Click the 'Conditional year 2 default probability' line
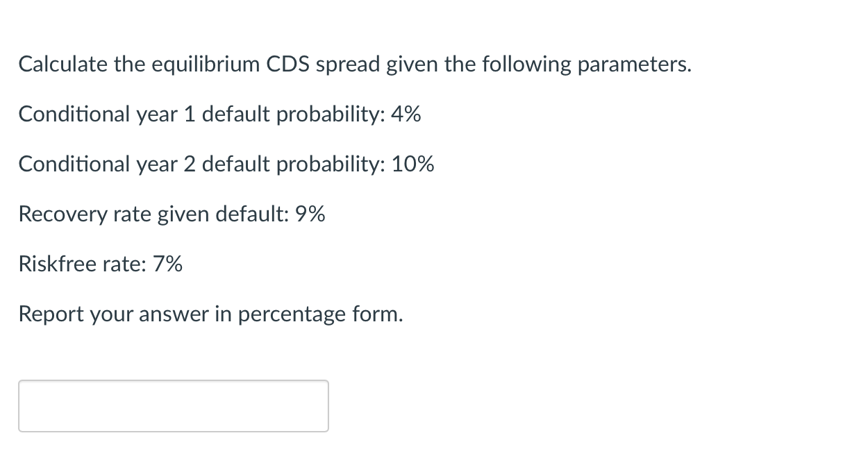Screen dimensions: 868x465 pos(226,164)
